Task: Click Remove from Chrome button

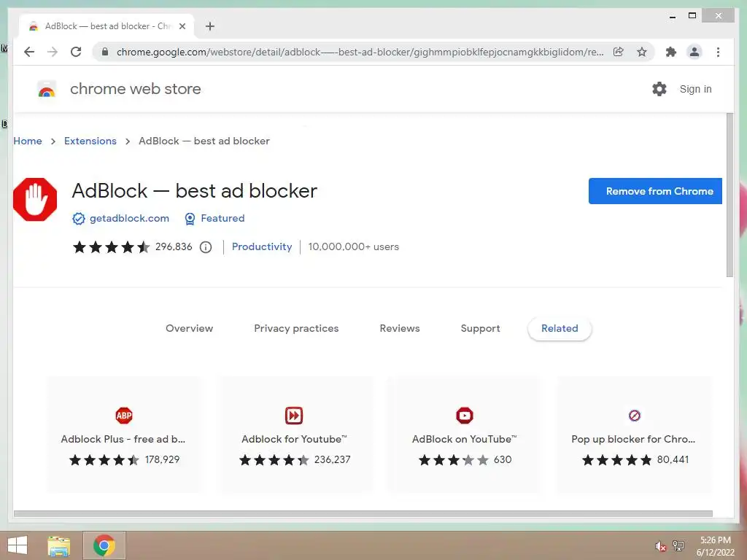Action: (x=655, y=191)
